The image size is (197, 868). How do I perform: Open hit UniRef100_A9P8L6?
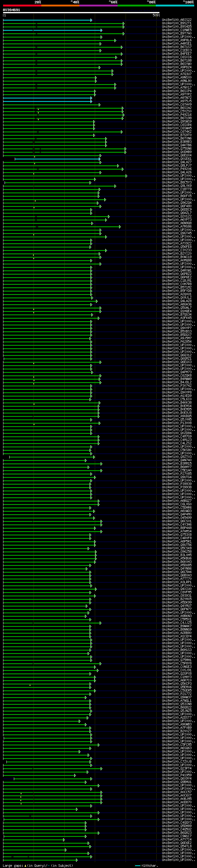point(177,40)
